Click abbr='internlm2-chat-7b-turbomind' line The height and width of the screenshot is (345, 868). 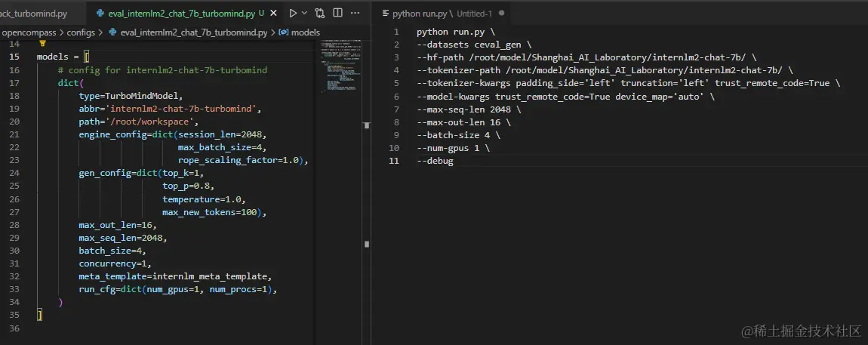point(170,109)
